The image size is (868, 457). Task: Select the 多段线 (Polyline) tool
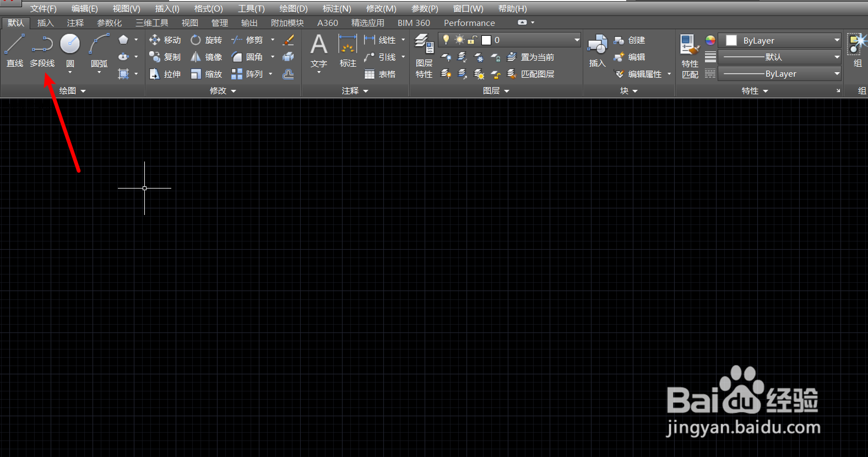click(42, 51)
